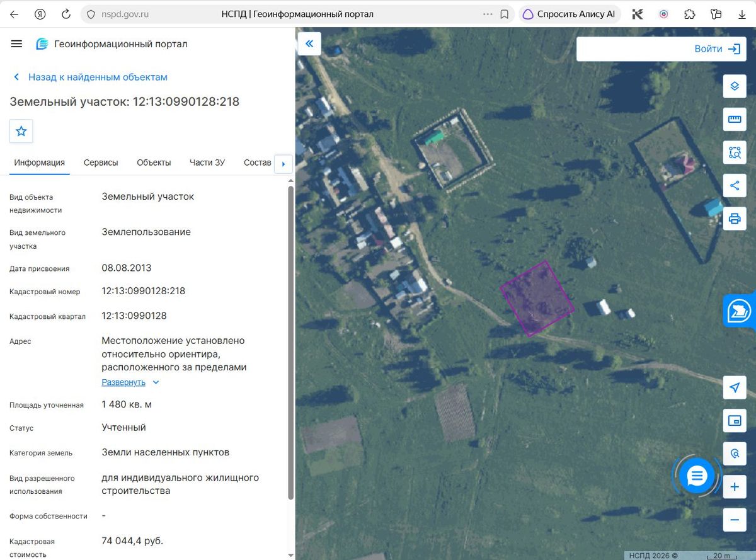This screenshot has width=756, height=560.
Task: Select the highlighted purple parcel on map
Action: pyautogui.click(x=537, y=299)
